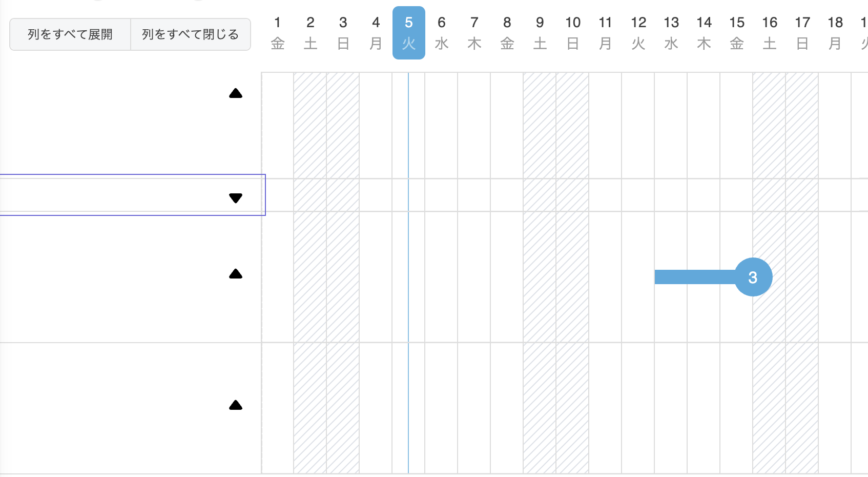Click date 10 日 in the date header
This screenshot has height=477, width=868.
(x=572, y=33)
